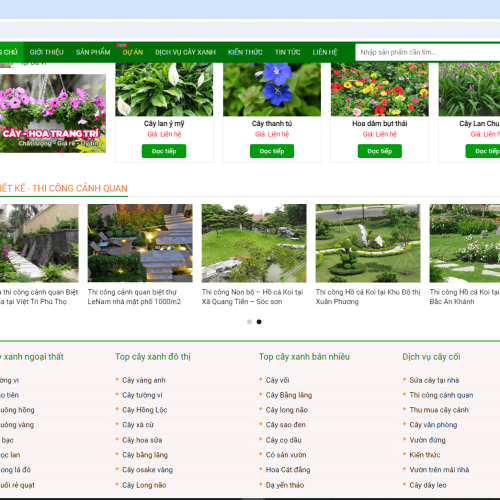This screenshot has height=500, width=500.
Task: Open the Cây thanh tú photo
Action: (272, 89)
